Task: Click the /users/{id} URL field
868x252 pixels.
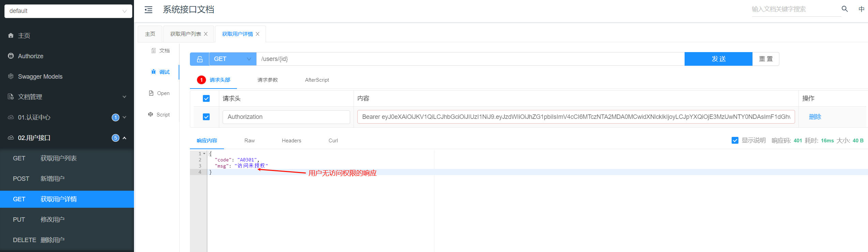Action: coord(470,59)
